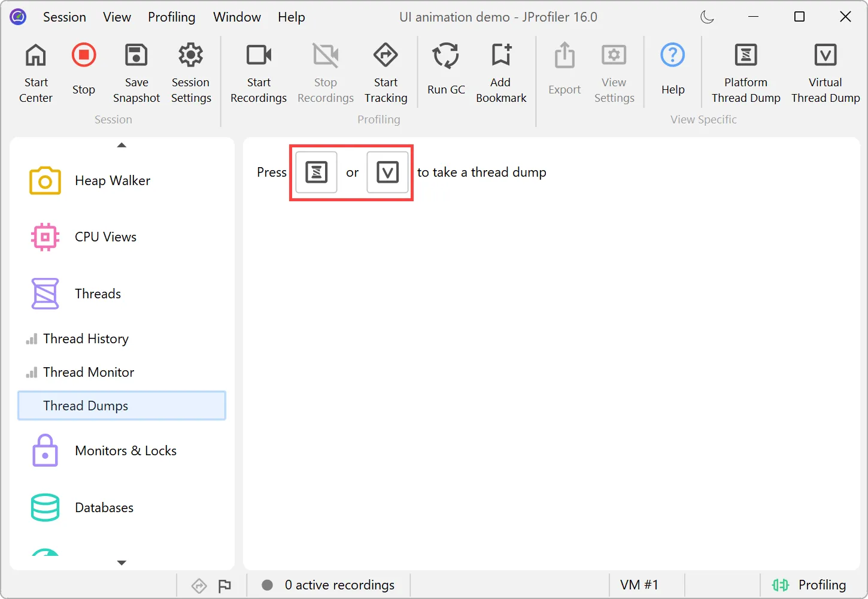
Task: Open the Databases view
Action: (104, 507)
